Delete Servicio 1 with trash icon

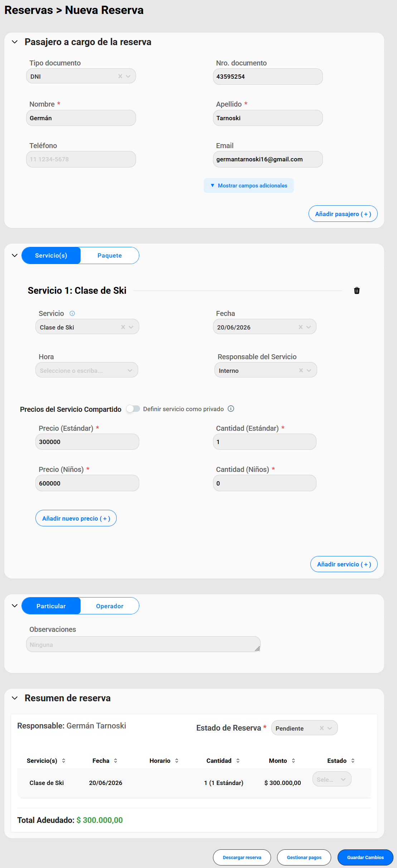(357, 291)
